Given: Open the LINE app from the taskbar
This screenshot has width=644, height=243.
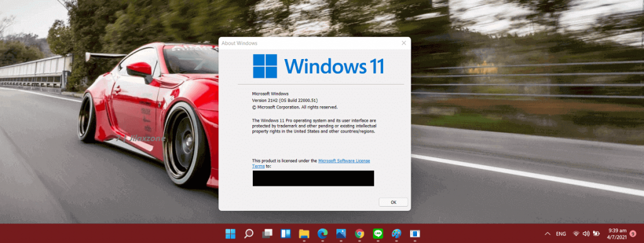Looking at the screenshot, I should [378, 234].
